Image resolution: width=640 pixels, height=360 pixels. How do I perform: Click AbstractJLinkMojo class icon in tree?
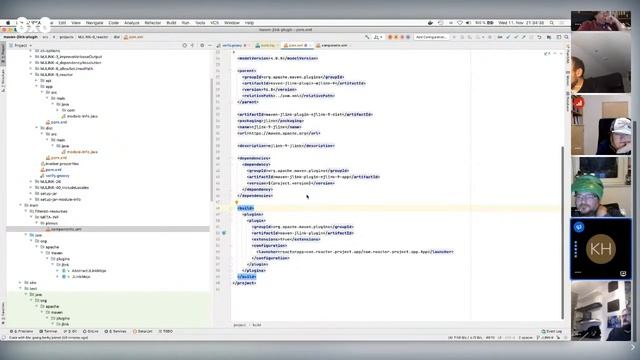tap(64, 271)
